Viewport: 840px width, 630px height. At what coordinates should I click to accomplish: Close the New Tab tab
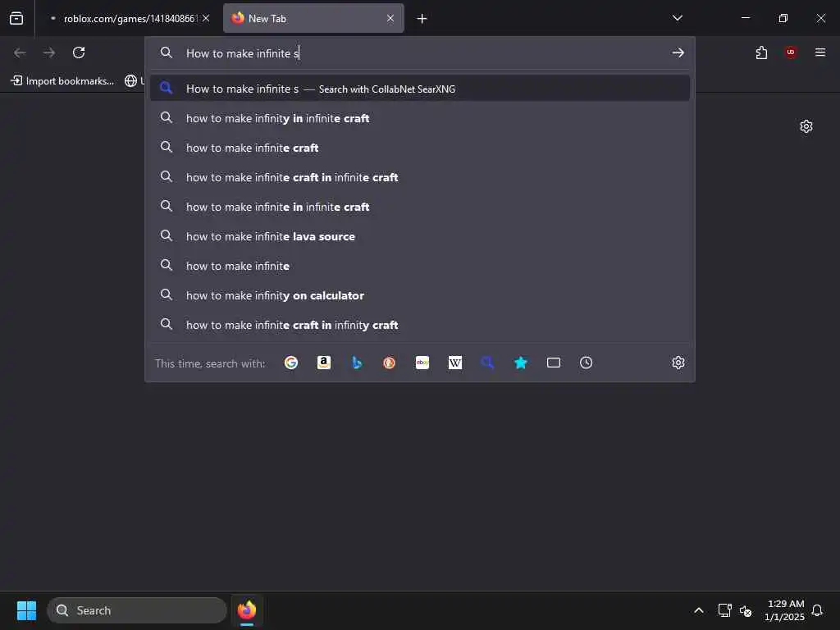pos(390,18)
